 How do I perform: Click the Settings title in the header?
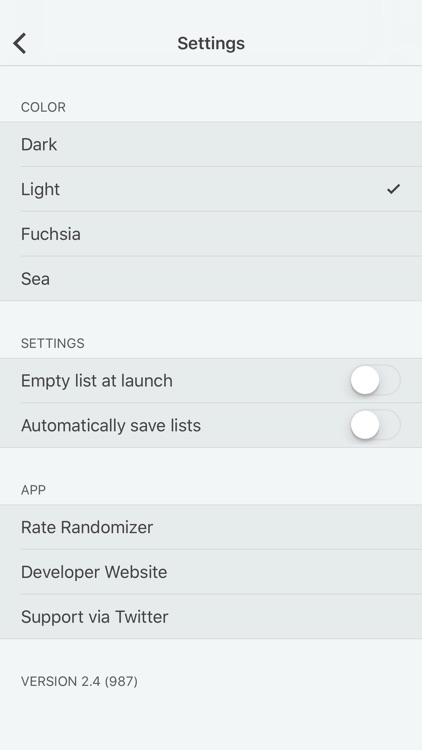click(211, 43)
